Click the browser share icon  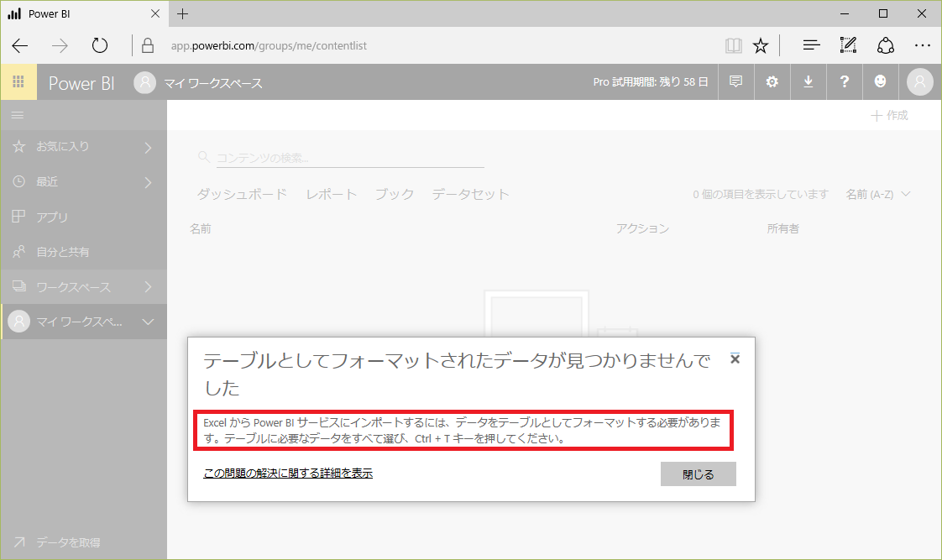886,45
